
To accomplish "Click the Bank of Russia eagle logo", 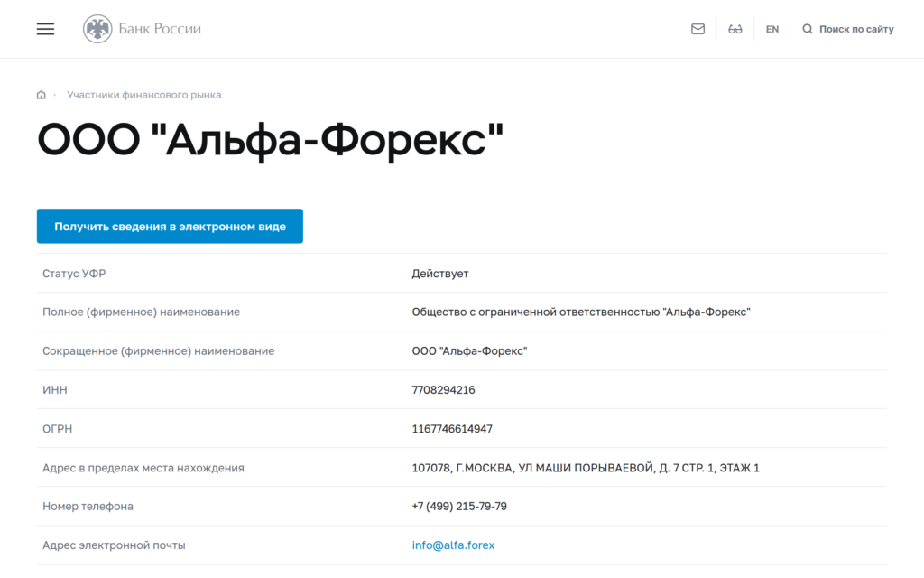I will click(x=97, y=29).
